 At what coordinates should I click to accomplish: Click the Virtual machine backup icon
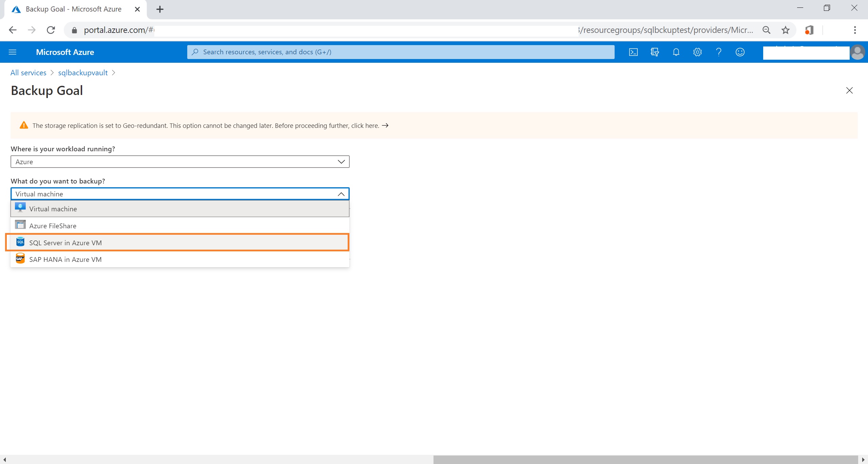coord(21,208)
